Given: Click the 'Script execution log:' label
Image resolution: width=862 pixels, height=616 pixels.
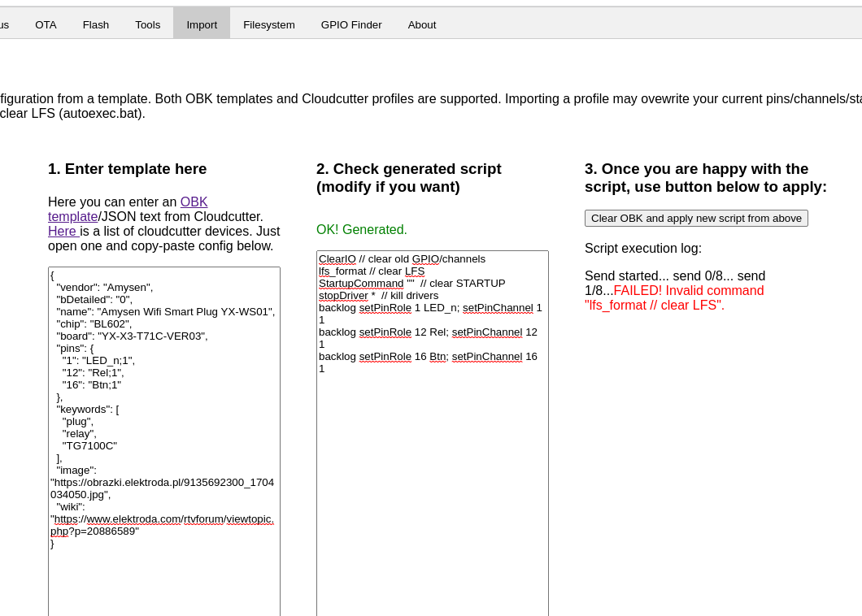Looking at the screenshot, I should 643,249.
